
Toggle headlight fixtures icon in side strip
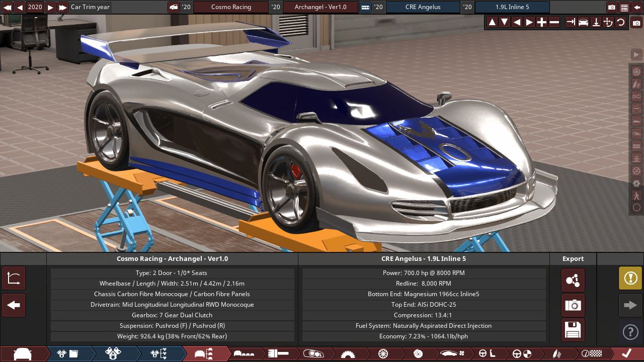[636, 133]
